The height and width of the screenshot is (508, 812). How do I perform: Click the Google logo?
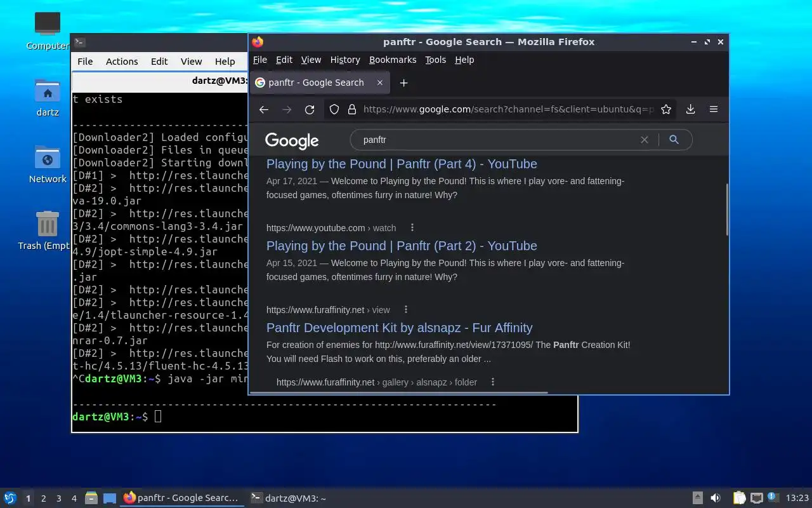tap(292, 141)
